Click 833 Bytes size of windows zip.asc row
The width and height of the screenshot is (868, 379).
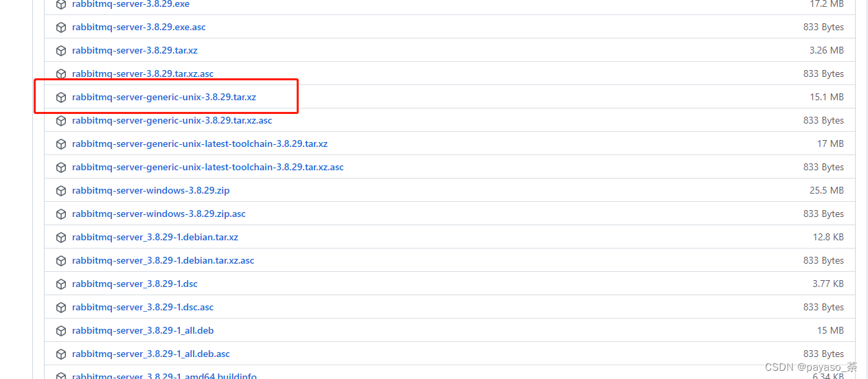pos(823,214)
